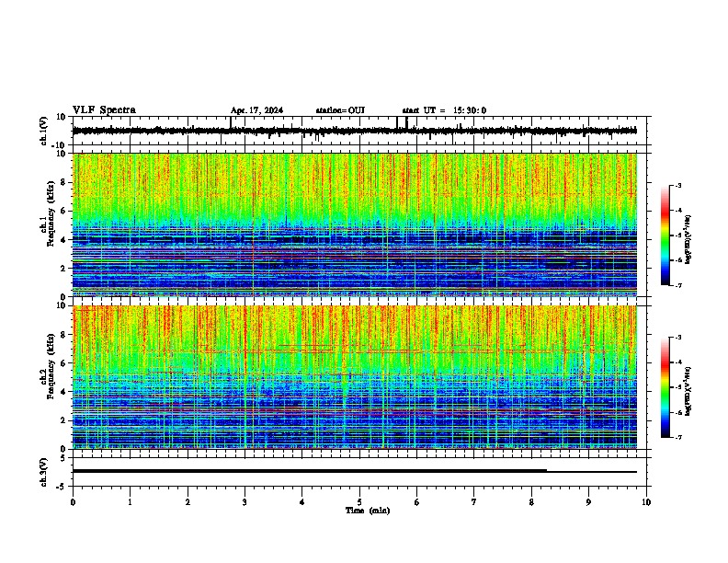The height and width of the screenshot is (563, 728).
Task: Click the "5" tick on the time axis
Action: [x=359, y=502]
